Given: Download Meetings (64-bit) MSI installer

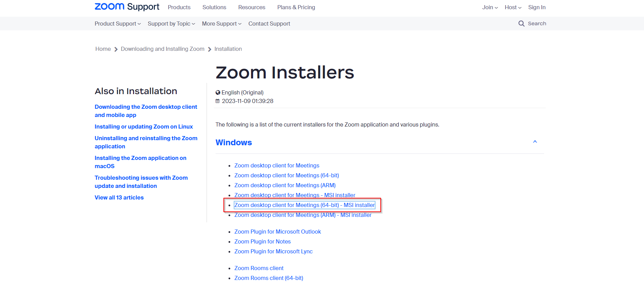Looking at the screenshot, I should point(305,205).
